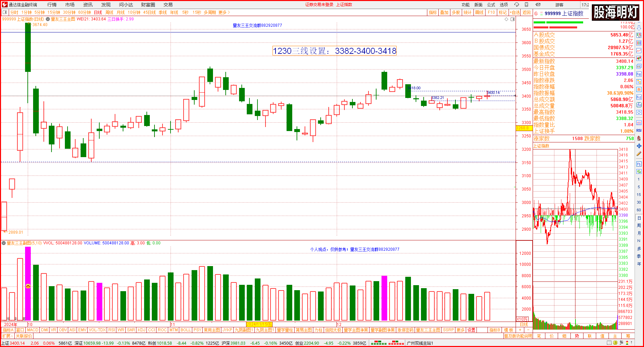Toggle the MACD indicator tab
The width and height of the screenshot is (644, 347).
coord(33,330)
